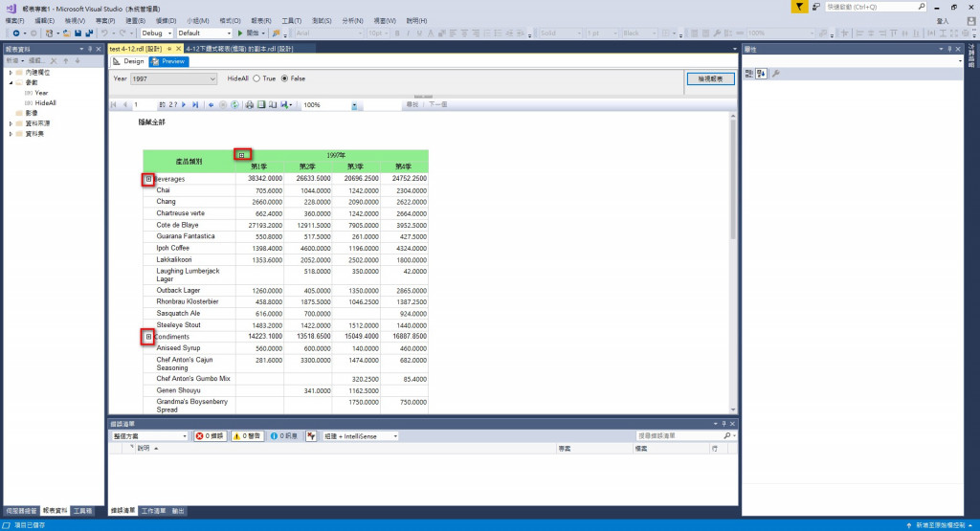Toggle Condiments category expand box
Screen dimensions: 980x531
pyautogui.click(x=148, y=337)
